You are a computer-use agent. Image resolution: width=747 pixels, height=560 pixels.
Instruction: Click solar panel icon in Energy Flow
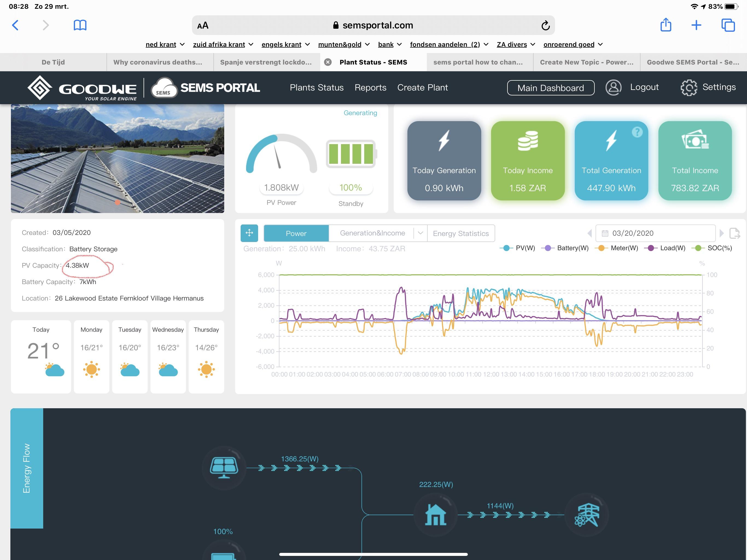[224, 468]
